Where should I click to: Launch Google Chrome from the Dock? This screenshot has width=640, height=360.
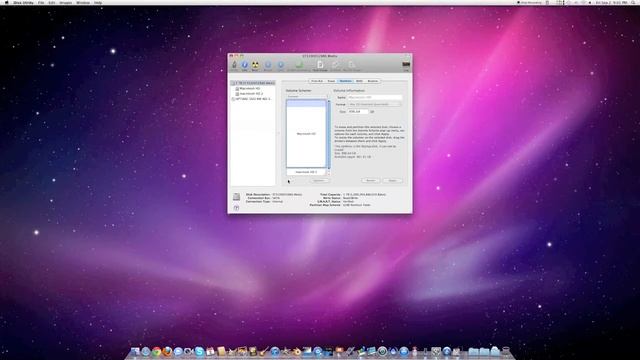point(156,351)
